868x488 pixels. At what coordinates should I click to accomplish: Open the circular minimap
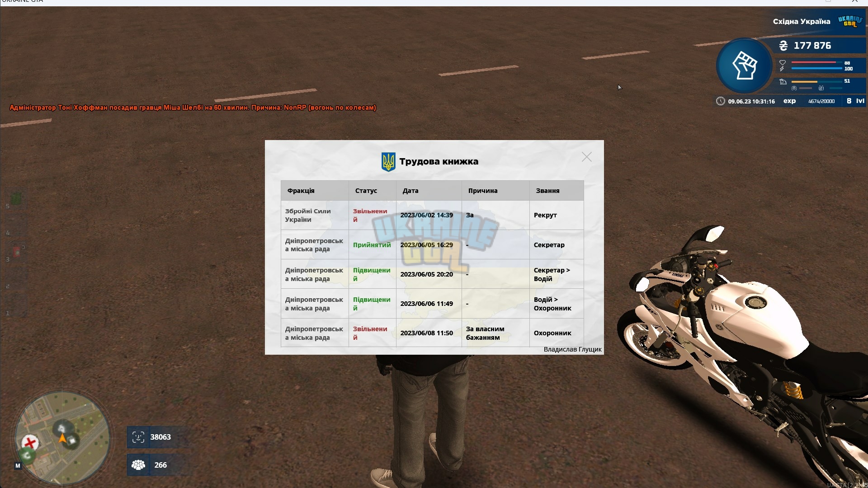pos(62,438)
